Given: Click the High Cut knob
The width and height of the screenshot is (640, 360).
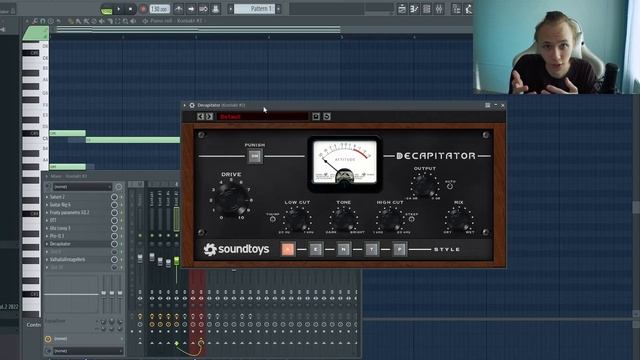Looking at the screenshot, I should click(390, 219).
